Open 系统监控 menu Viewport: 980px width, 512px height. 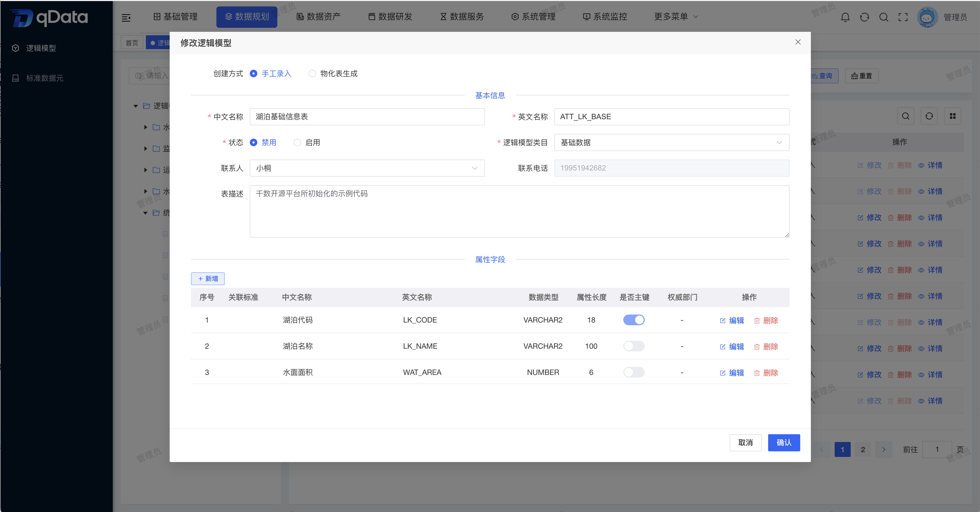click(605, 17)
